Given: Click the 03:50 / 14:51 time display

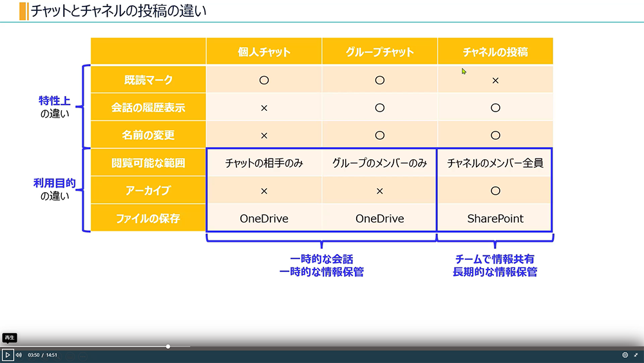Looking at the screenshot, I should click(43, 355).
